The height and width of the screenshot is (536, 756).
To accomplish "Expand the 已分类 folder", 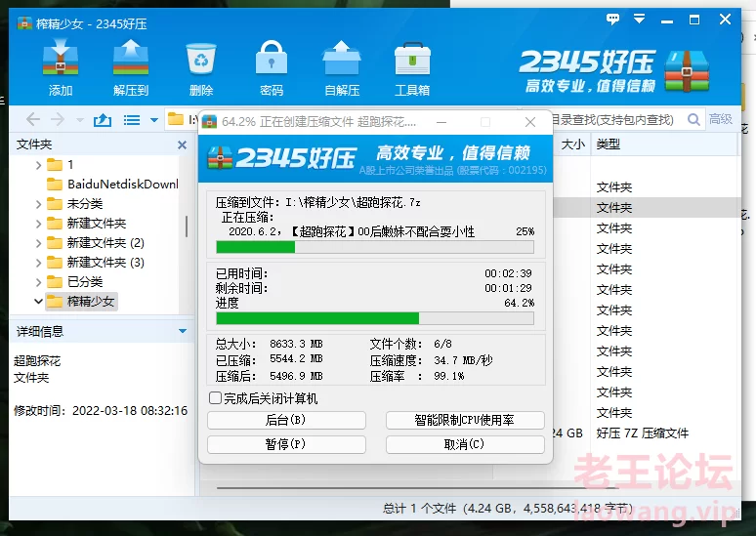I will [38, 282].
